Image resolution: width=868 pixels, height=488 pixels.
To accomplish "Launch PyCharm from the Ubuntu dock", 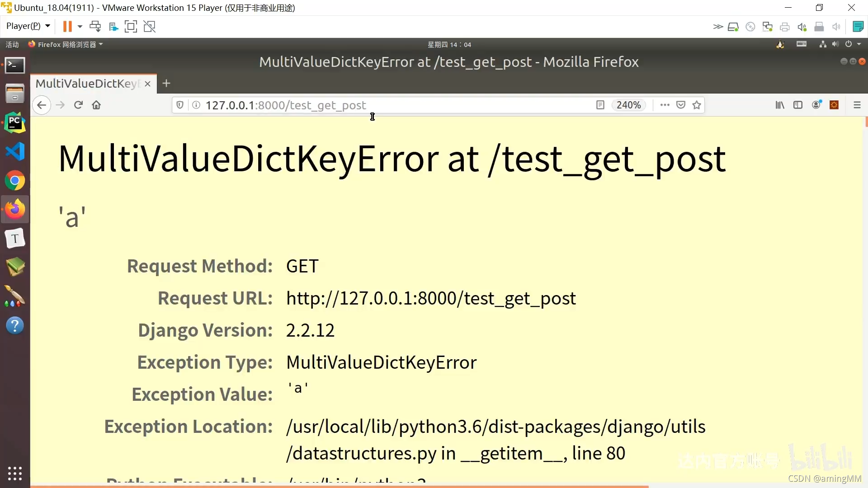I will pyautogui.click(x=15, y=122).
